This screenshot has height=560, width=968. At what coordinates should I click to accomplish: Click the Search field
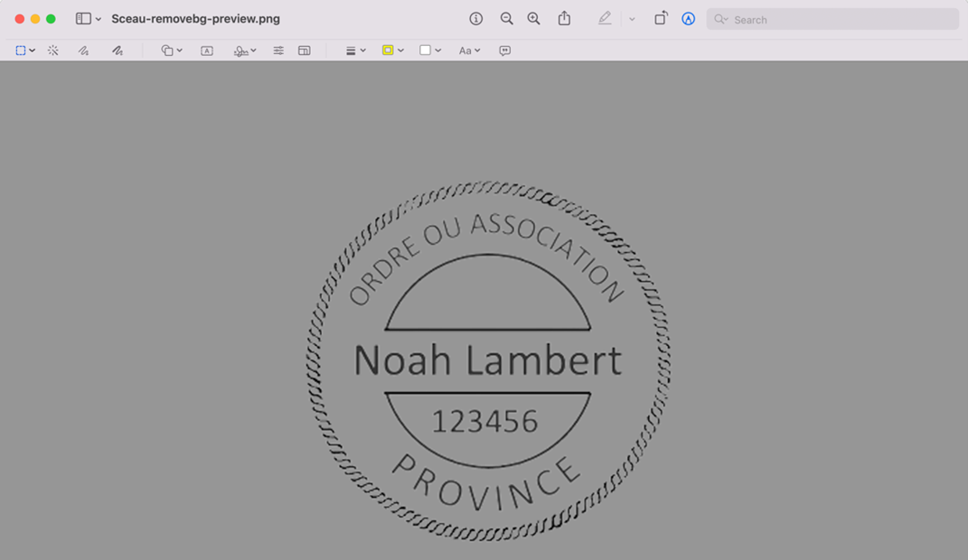click(x=832, y=19)
